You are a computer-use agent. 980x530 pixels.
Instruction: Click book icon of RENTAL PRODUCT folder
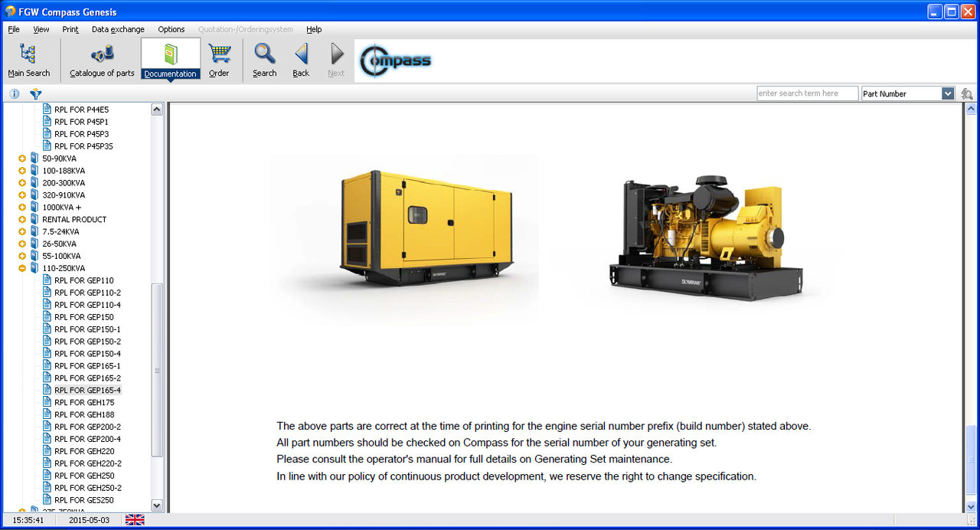point(34,219)
